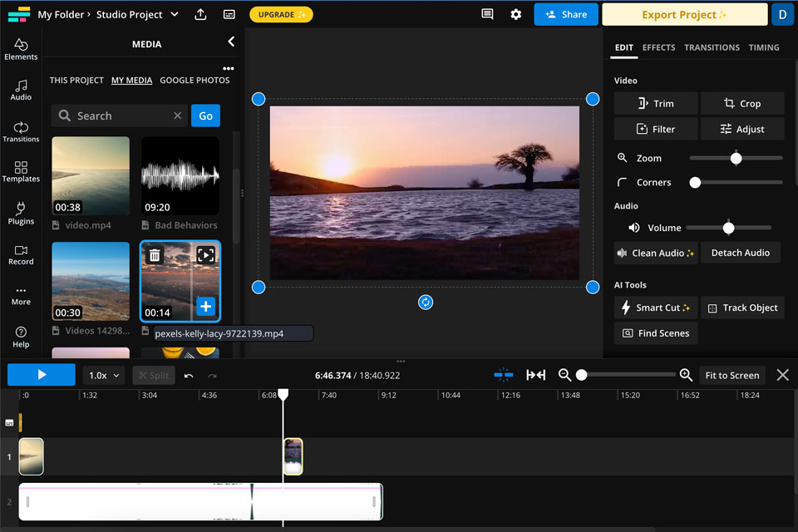
Task: Preview the pexels clip with expand icon
Action: point(205,255)
